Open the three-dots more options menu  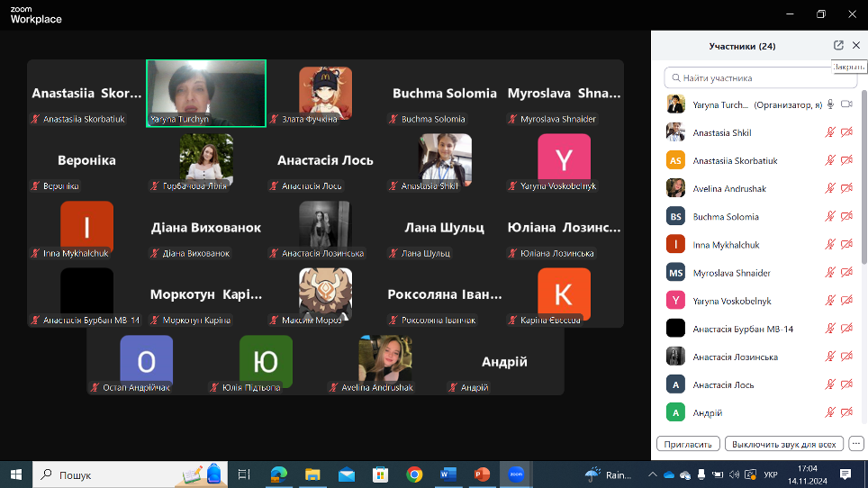point(855,444)
